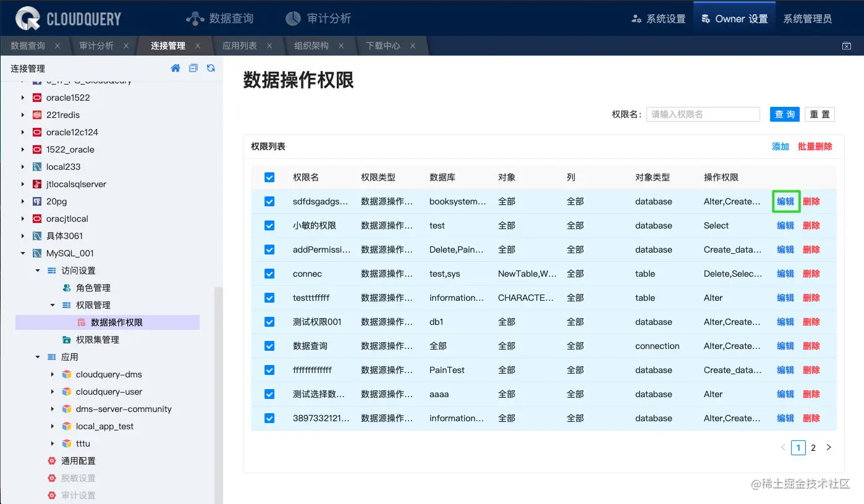Viewport: 864px width, 504px height.
Task: Uncheck the addPermissi row checkbox
Action: click(269, 250)
